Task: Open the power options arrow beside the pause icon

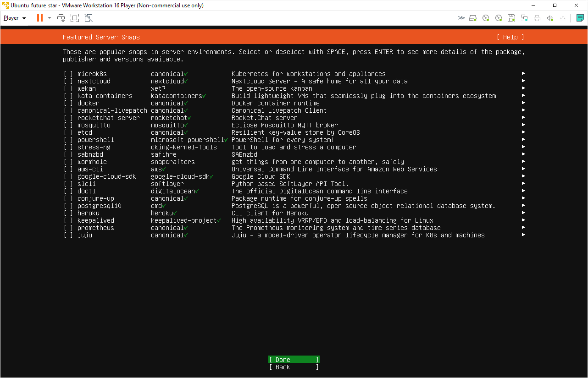Action: [50, 18]
